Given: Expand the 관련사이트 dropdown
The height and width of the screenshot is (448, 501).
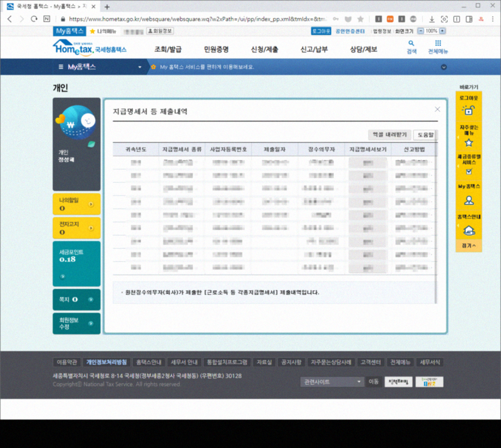Looking at the screenshot, I should tap(332, 382).
